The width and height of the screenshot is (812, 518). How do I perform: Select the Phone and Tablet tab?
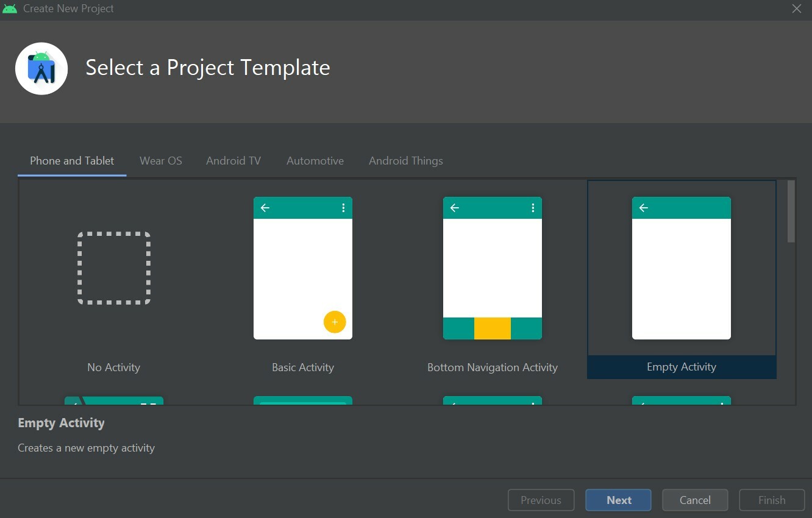coord(72,161)
